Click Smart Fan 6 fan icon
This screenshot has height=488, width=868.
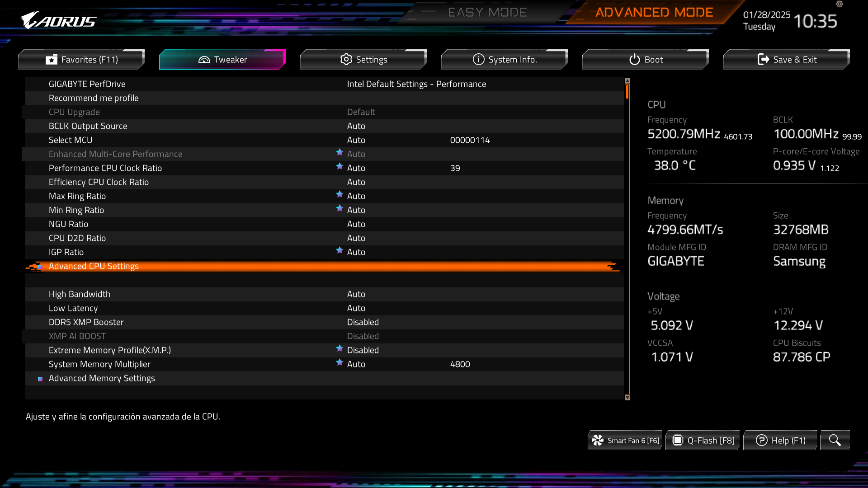click(x=598, y=440)
